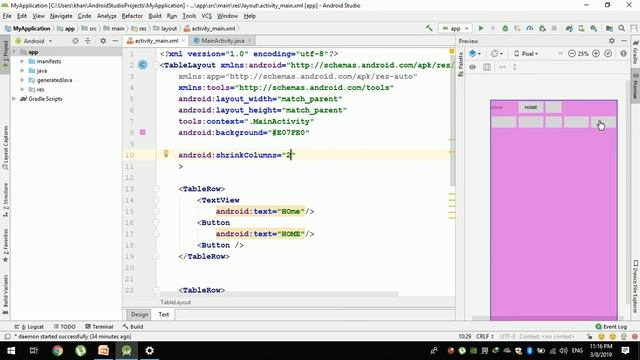Switch to the Design tab
The width and height of the screenshot is (640, 360).
(139, 314)
